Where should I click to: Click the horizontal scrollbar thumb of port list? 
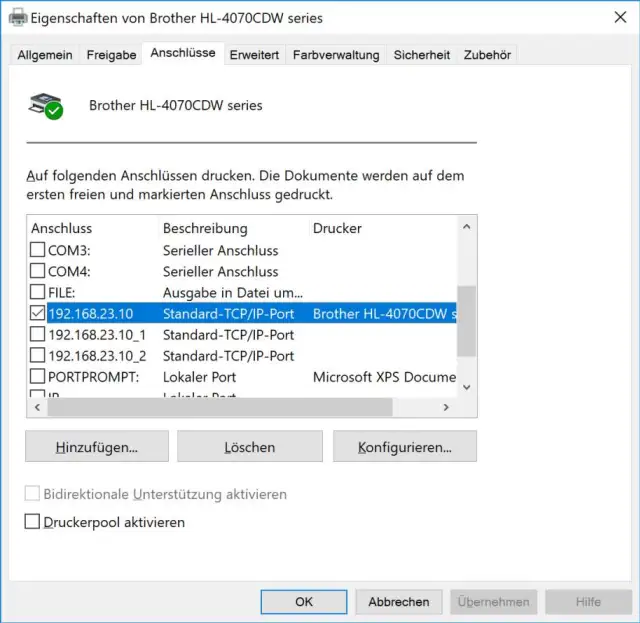[x=220, y=407]
